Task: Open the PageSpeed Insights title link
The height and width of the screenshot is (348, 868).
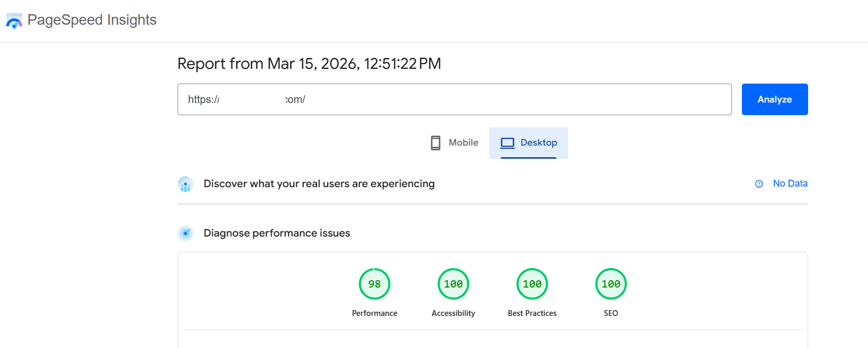Action: coord(92,20)
